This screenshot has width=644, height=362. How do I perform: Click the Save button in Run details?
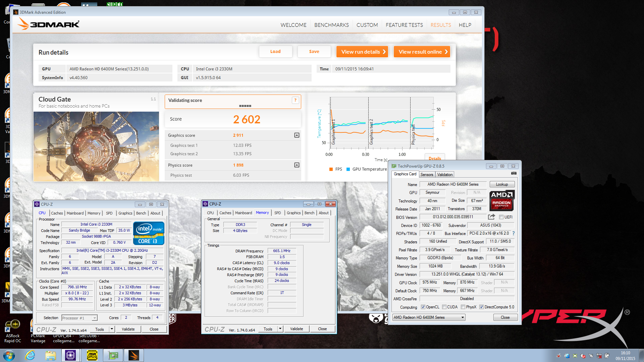[x=314, y=52]
